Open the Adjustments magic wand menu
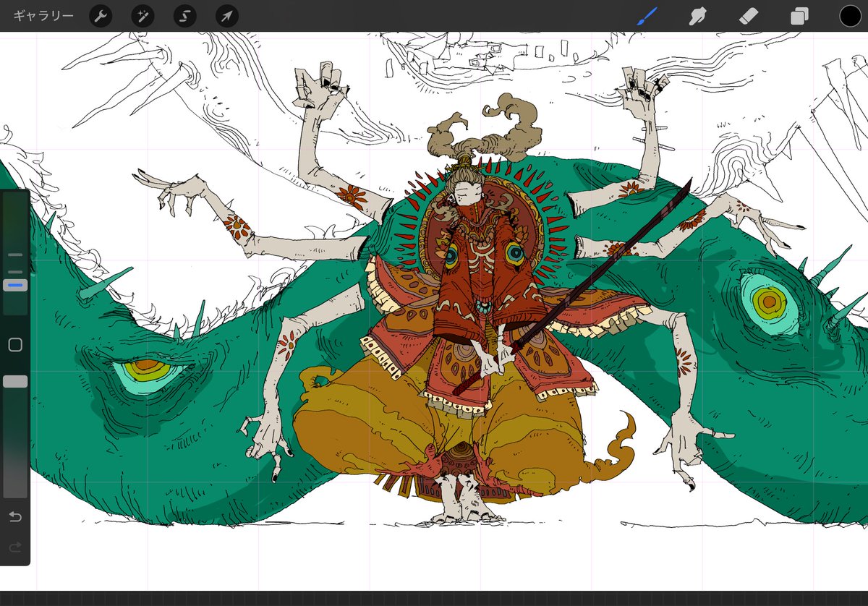This screenshot has width=868, height=606. (142, 16)
